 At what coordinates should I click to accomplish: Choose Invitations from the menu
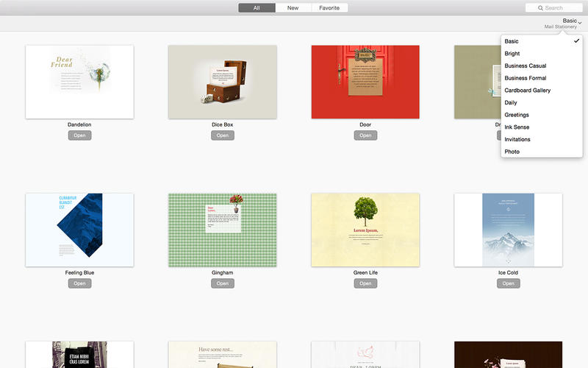(542, 139)
